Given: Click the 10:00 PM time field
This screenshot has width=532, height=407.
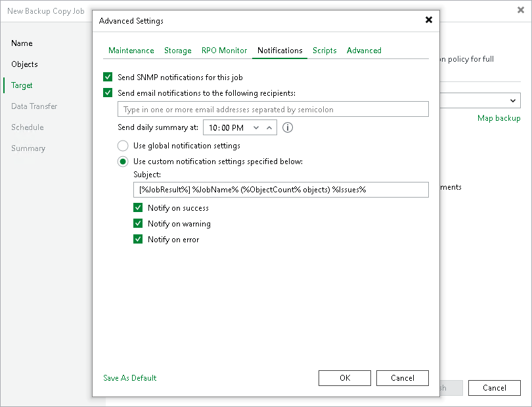Looking at the screenshot, I should point(240,127).
